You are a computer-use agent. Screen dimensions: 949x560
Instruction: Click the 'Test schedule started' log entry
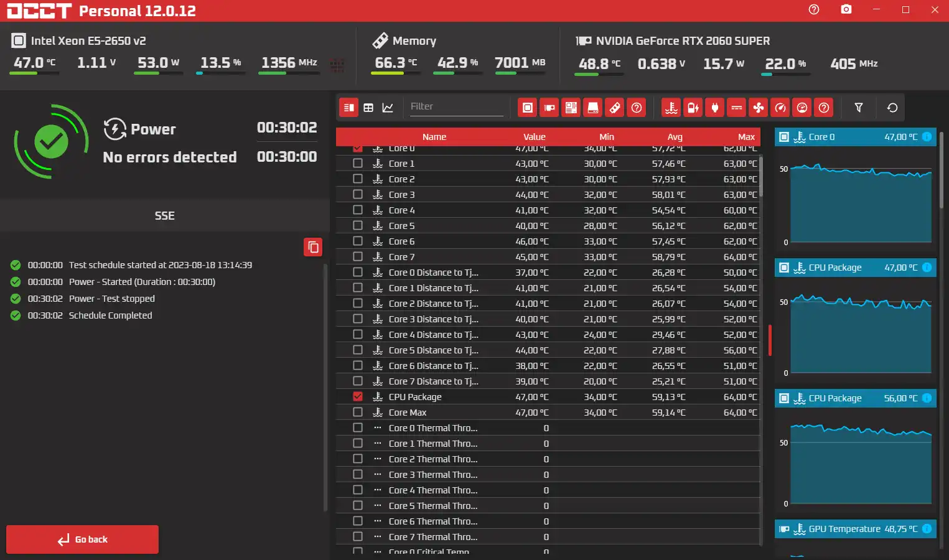tap(160, 265)
